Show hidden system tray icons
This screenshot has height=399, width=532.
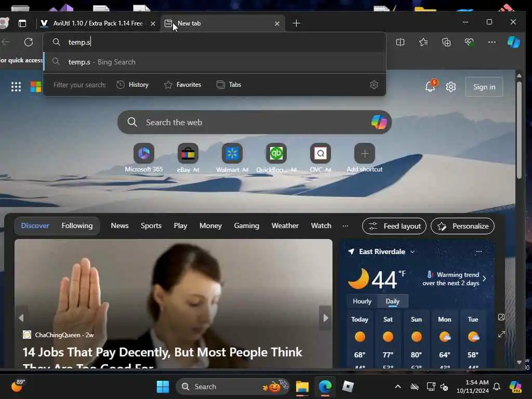pyautogui.click(x=398, y=387)
